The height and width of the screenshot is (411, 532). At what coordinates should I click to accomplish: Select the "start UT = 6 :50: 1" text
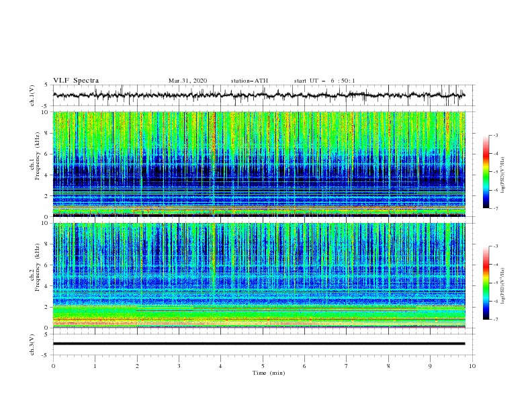324,81
